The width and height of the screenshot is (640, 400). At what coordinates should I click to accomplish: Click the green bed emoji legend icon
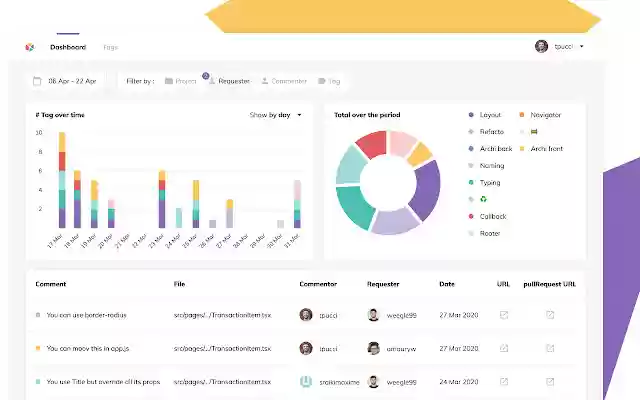coord(534,131)
